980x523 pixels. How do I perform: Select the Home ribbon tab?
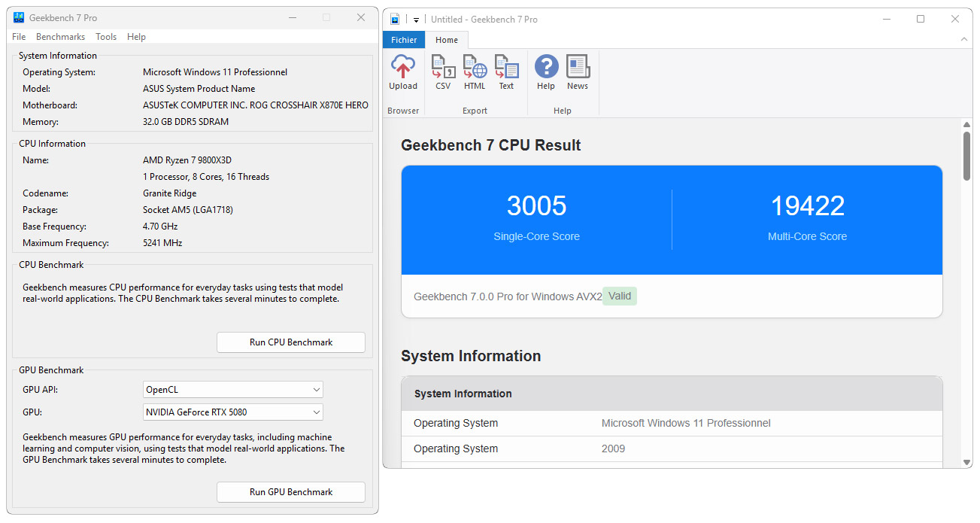tap(447, 40)
